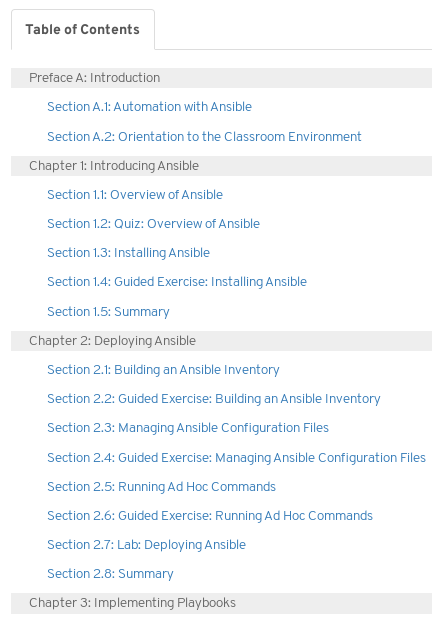Go to Section 2.7 Lab: Deploying Ansible
This screenshot has height=618, width=432.
tap(147, 545)
